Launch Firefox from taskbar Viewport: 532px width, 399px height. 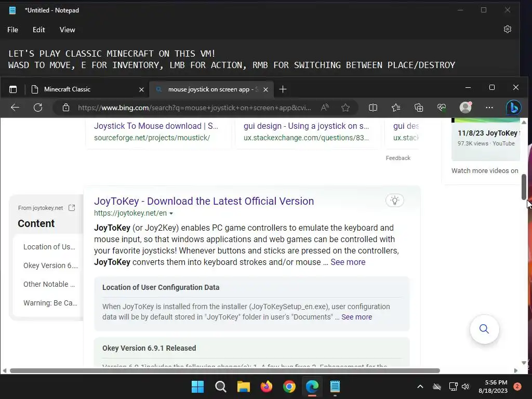pyautogui.click(x=267, y=387)
